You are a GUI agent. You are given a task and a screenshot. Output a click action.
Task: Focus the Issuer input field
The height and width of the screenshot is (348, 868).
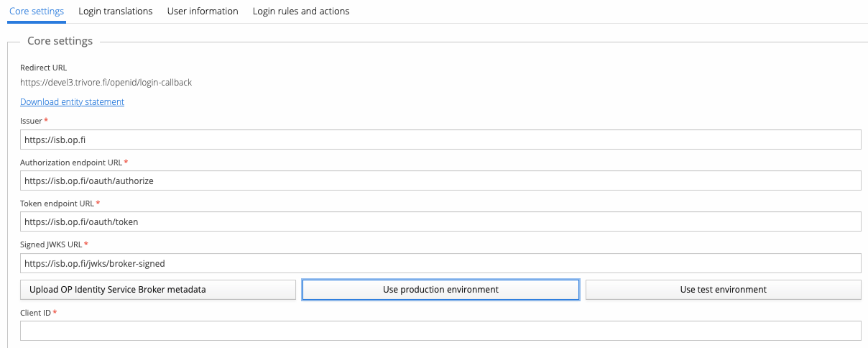pos(440,139)
